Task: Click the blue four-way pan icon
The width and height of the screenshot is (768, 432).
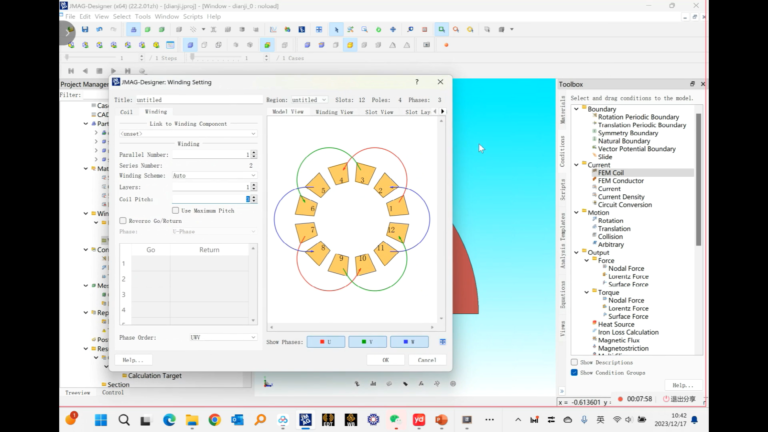Action: 393,29
